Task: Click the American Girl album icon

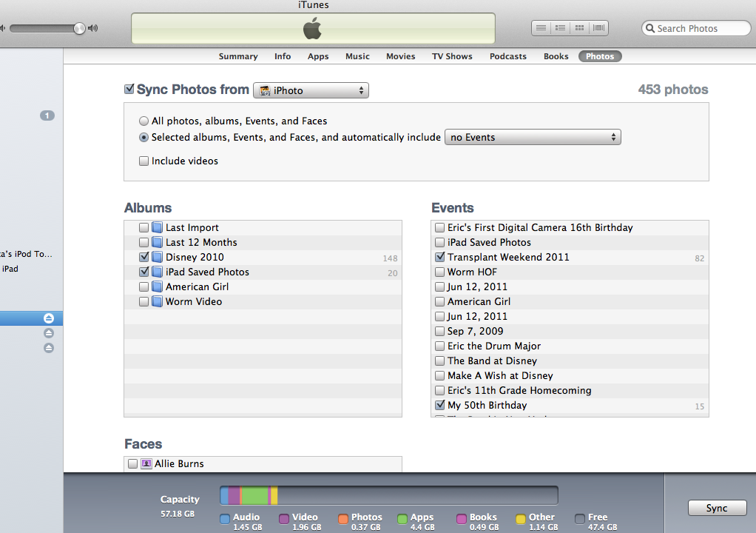Action: point(157,286)
